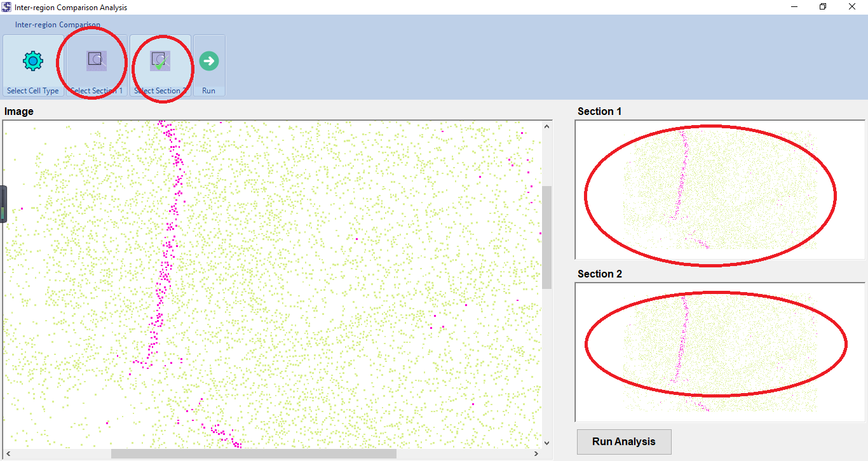Click the horizontal scrollbar left arrow
Screen dimensions: 868x461
click(9, 453)
